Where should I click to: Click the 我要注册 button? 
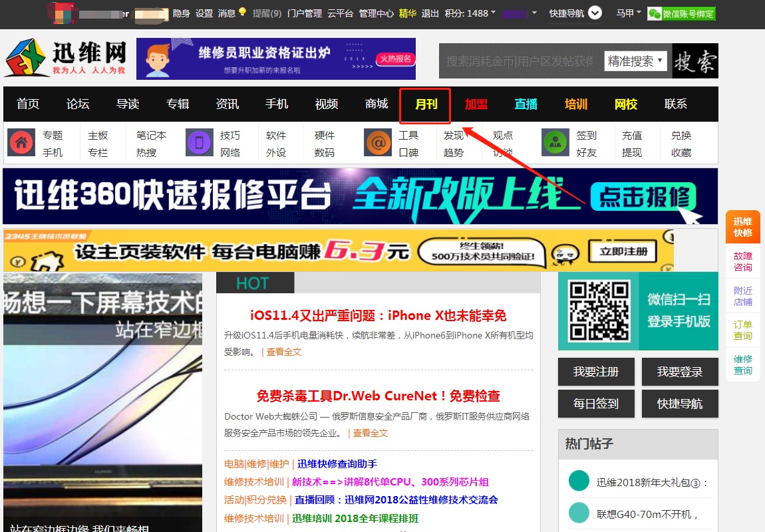point(596,372)
